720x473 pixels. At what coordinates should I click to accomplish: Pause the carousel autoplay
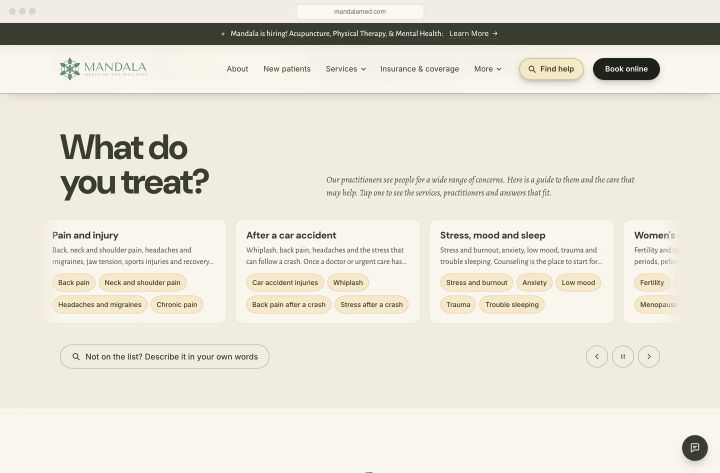tap(623, 356)
